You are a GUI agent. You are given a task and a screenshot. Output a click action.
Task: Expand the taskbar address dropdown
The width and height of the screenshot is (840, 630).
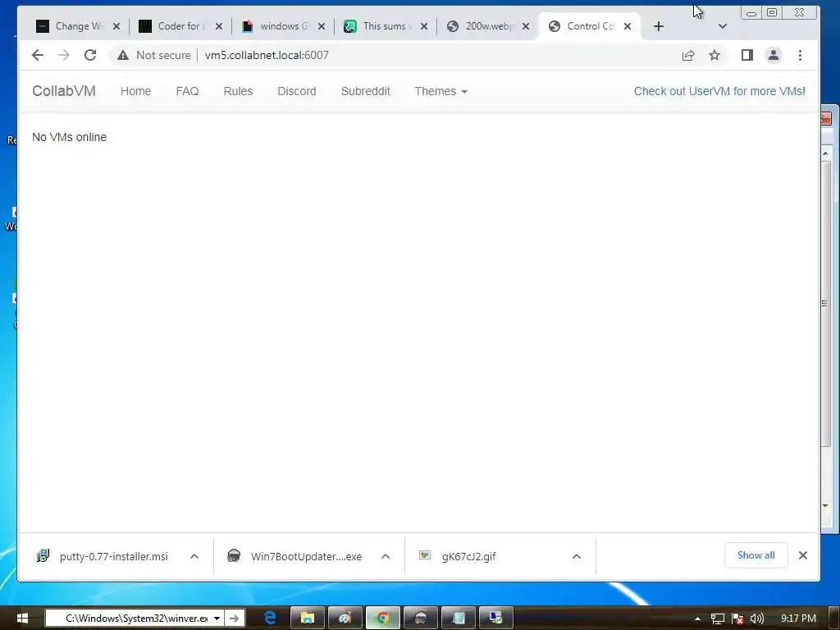coord(217,619)
